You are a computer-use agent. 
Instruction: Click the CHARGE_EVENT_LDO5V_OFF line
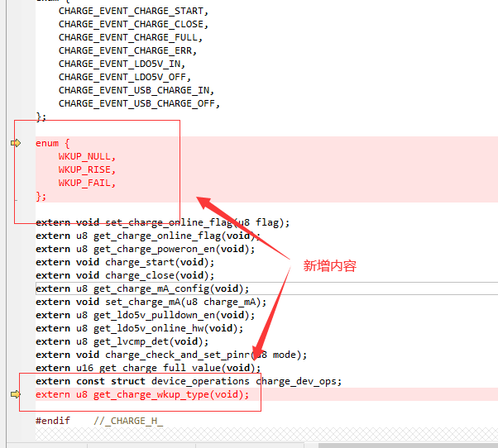[x=125, y=77]
